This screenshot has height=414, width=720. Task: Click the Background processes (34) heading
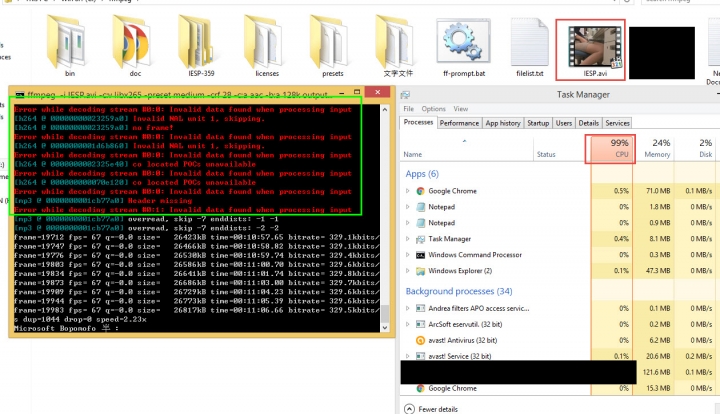[x=459, y=291]
